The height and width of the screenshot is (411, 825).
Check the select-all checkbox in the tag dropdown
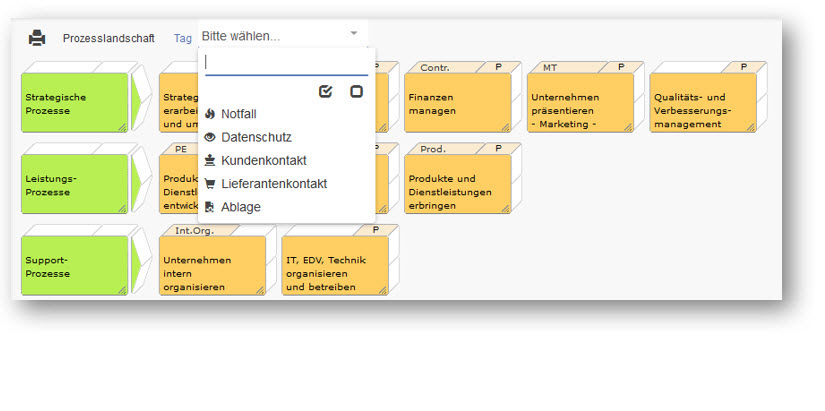coord(325,91)
